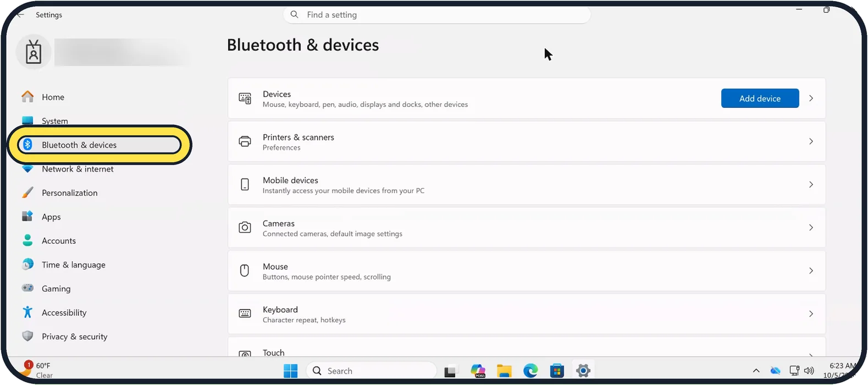
Task: Click the mouse icon in Mouse row
Action: [245, 271]
